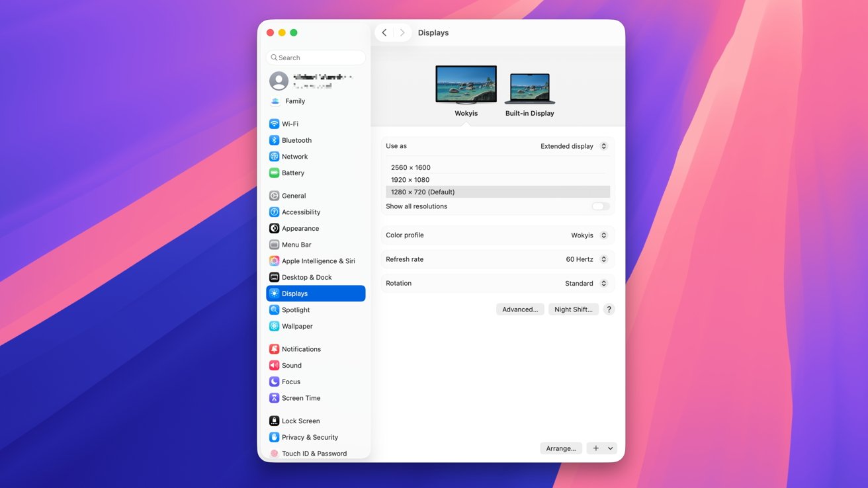Expand the Color profile Wokyis dropdown
The image size is (868, 488).
(589, 235)
